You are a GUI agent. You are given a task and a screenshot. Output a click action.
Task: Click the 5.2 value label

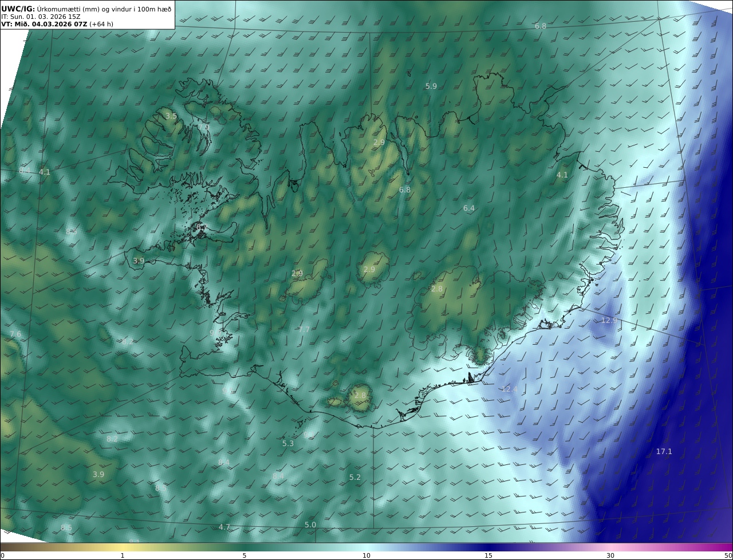coord(355,478)
